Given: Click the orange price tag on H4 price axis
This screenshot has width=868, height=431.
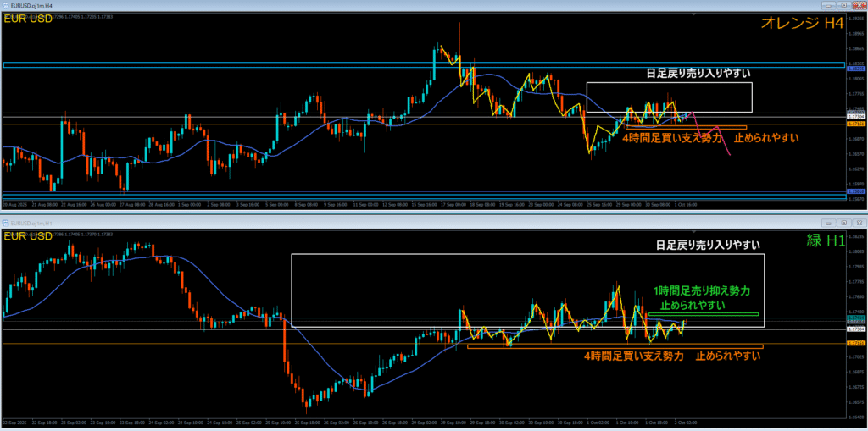Looking at the screenshot, I should (x=855, y=124).
